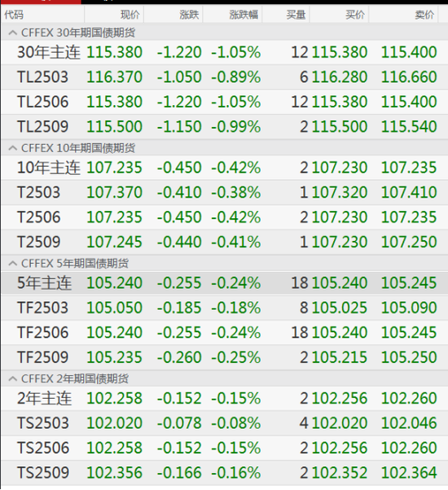Select the TS2503 contract row
This screenshot has width=448, height=490.
[x=224, y=422]
